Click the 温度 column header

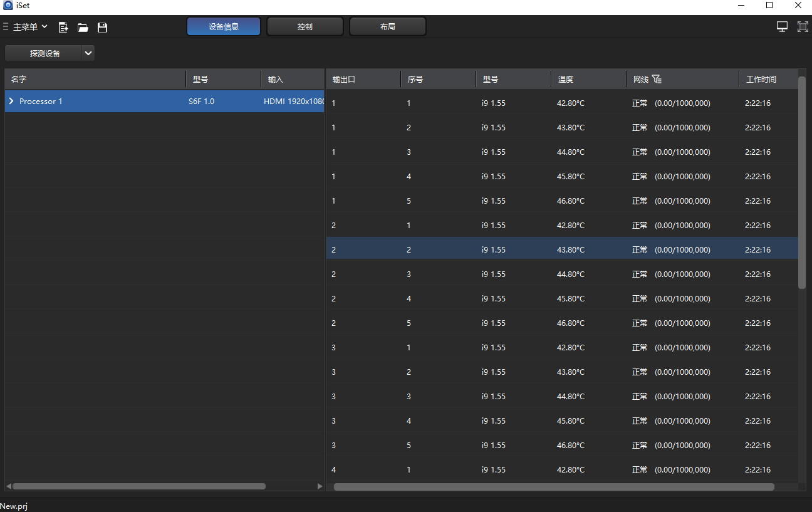(x=589, y=79)
